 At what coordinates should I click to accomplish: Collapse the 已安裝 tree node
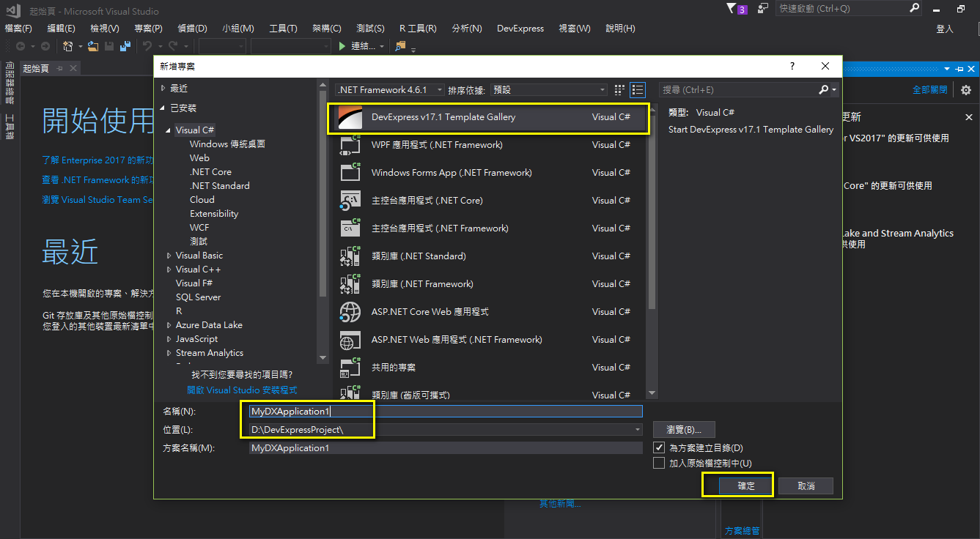point(163,108)
